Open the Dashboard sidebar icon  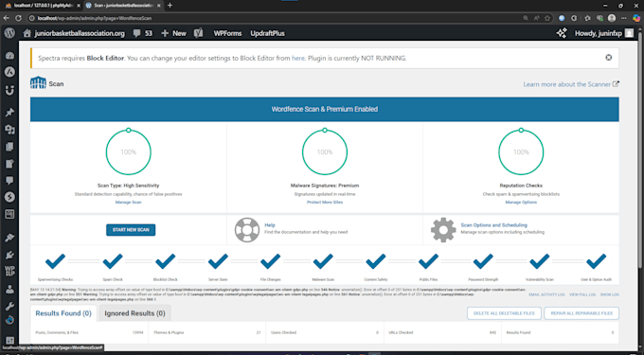(x=9, y=56)
